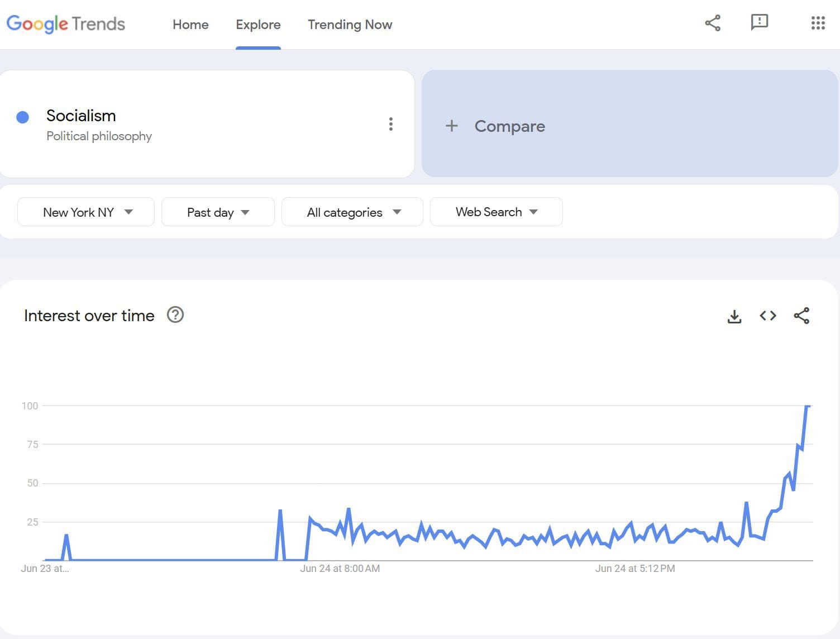Click the Compare button to add term
Screen dimensions: 840x639
(x=509, y=126)
